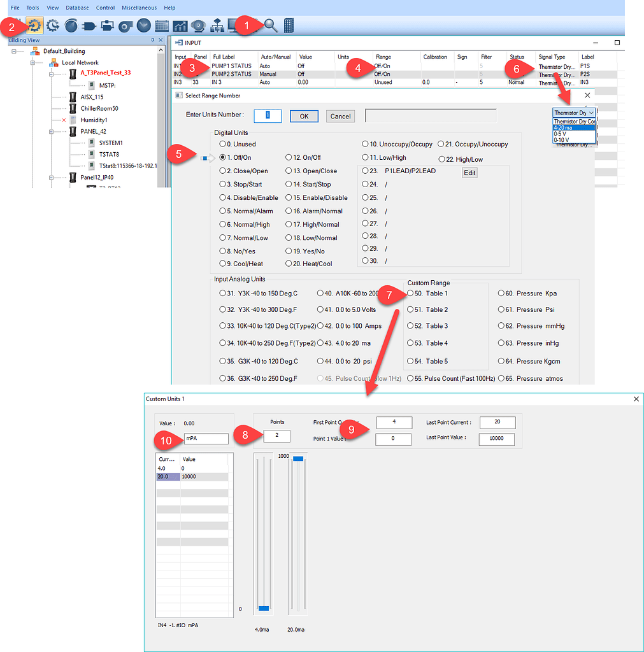Open the Miscellaneous menu
This screenshot has width=644, height=652.
click(x=138, y=8)
